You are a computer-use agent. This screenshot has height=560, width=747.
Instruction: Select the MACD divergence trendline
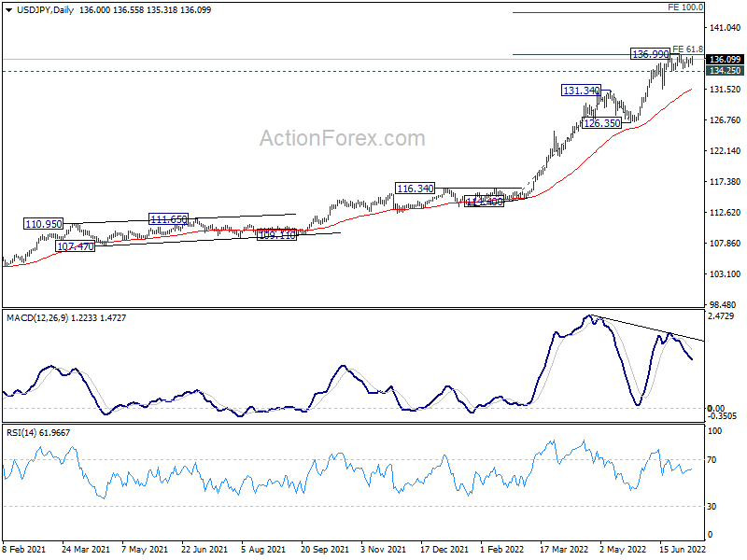point(647,329)
